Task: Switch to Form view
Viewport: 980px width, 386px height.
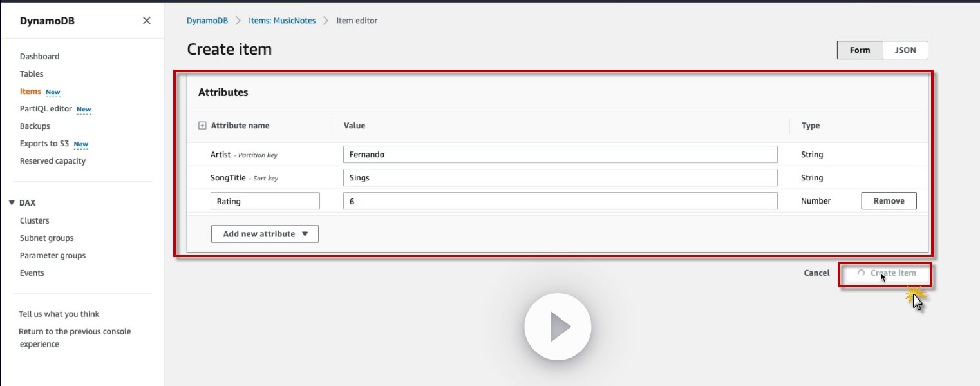Action: click(x=860, y=50)
